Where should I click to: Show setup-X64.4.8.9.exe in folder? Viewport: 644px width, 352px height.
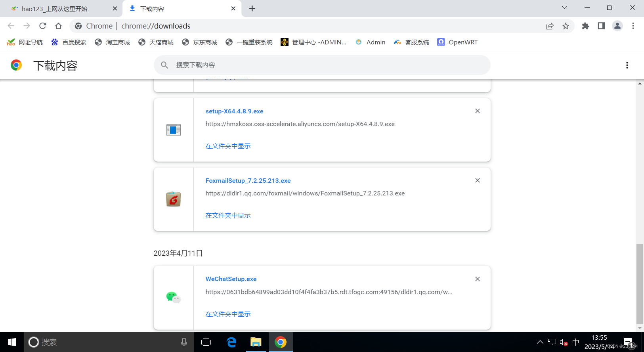pos(228,146)
